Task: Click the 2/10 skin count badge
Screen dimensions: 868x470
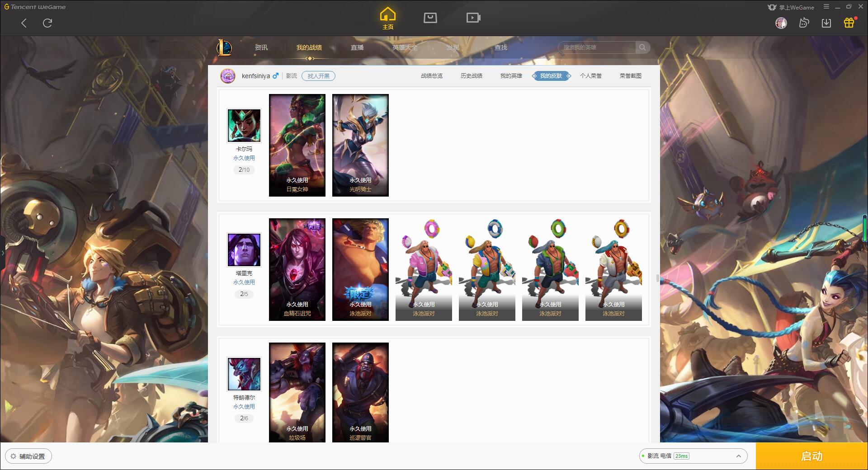Action: pyautogui.click(x=244, y=170)
